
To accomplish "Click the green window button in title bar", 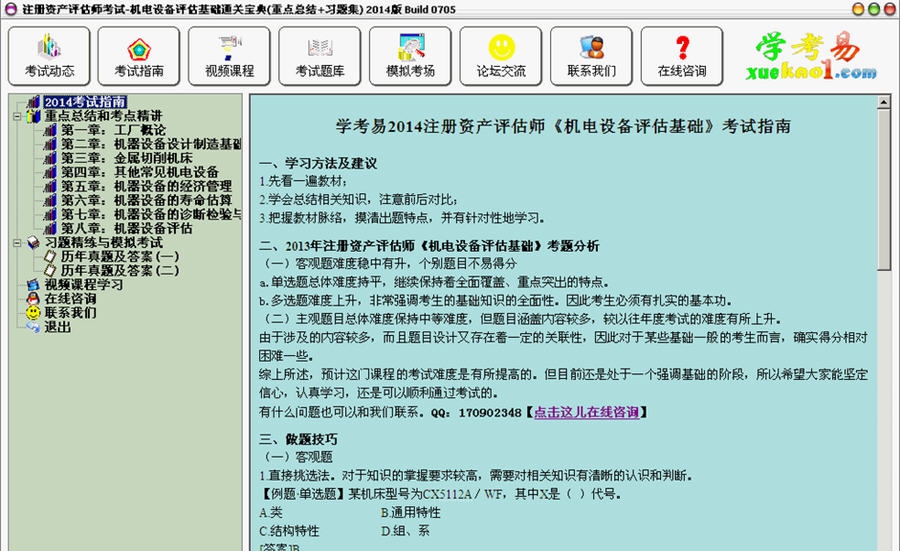I will 874,9.
